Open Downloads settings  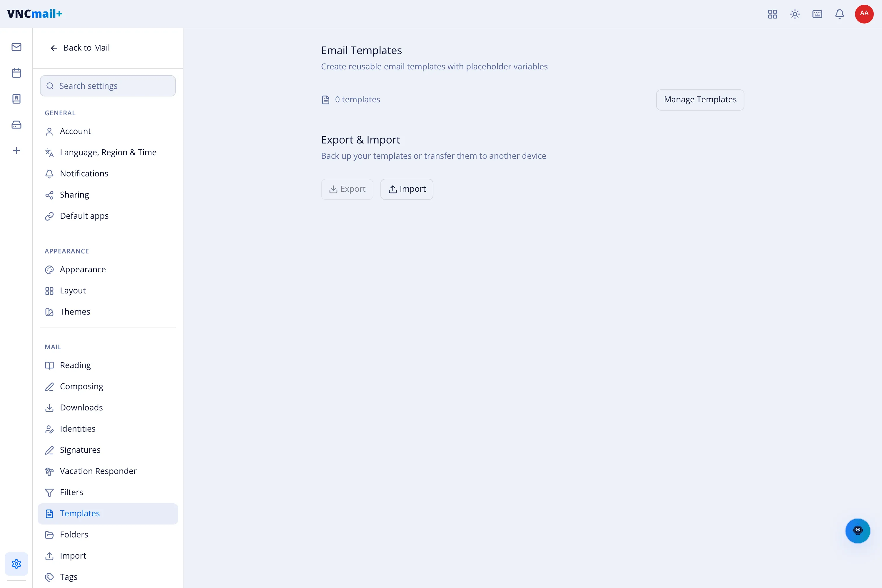108,407
